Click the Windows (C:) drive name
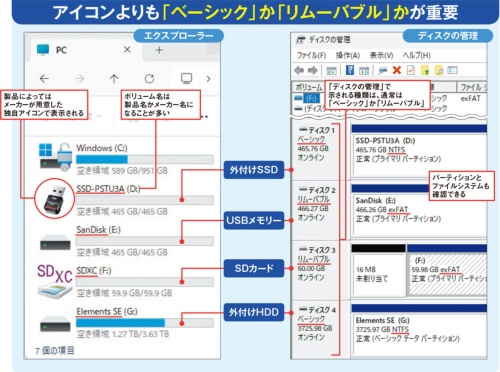 102,148
